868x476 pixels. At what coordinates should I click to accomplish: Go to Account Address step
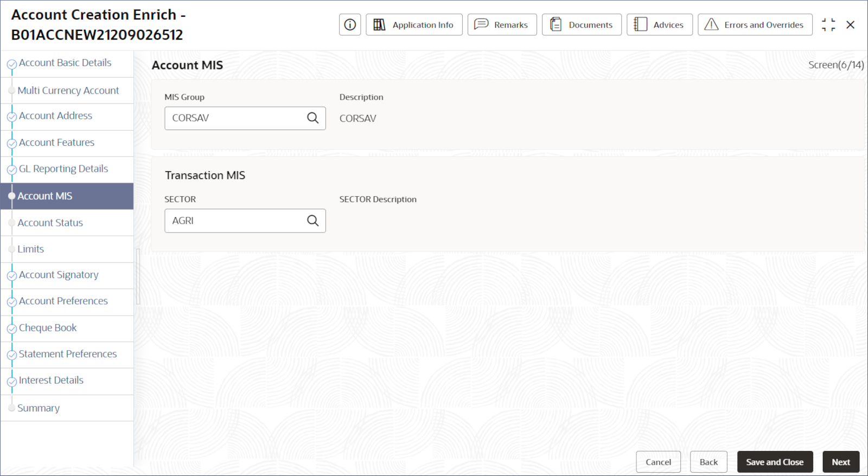tap(67, 117)
